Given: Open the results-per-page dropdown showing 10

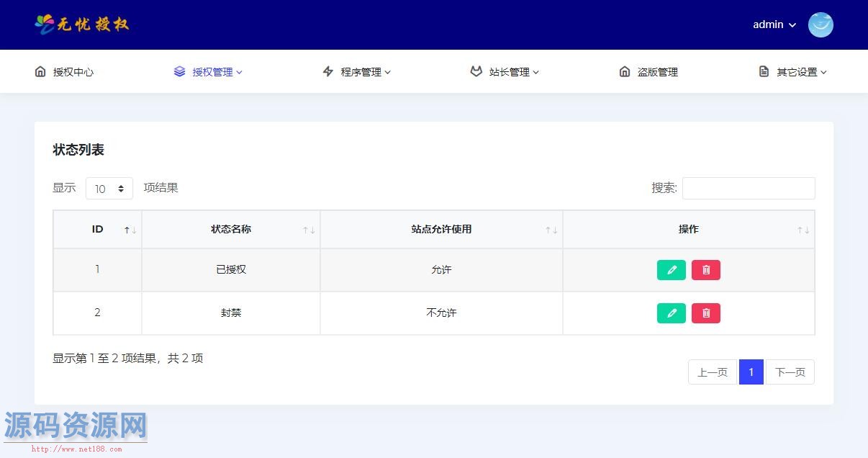Looking at the screenshot, I should (x=109, y=188).
